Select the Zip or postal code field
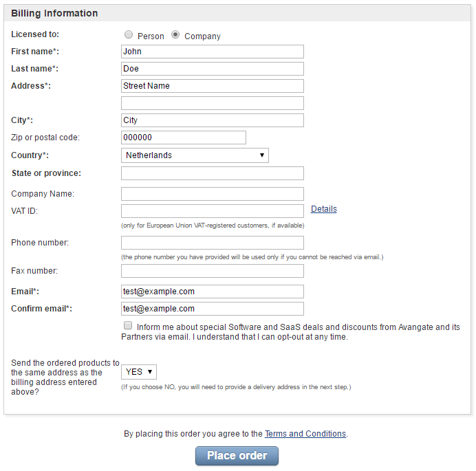The height and width of the screenshot is (471, 476). (x=184, y=138)
